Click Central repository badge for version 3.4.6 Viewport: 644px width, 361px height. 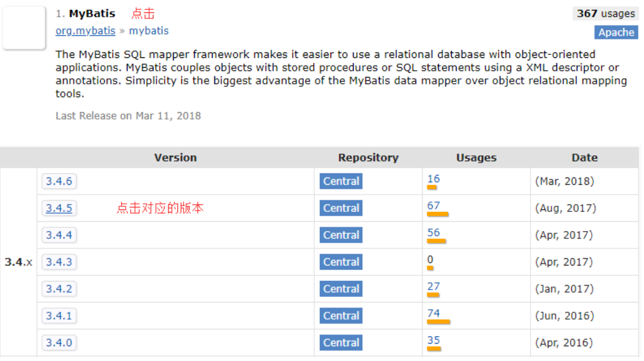[341, 181]
